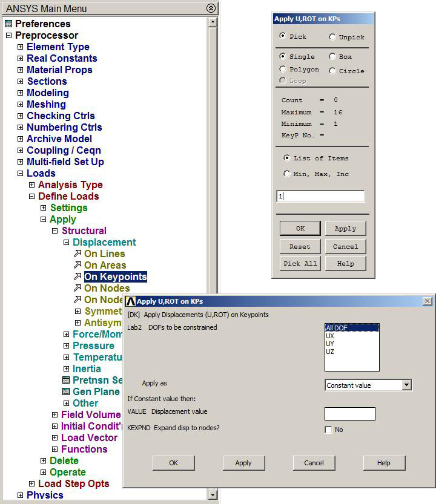This screenshot has width=436, height=504.
Task: Expand the Meshing tree node
Action: 20,105
